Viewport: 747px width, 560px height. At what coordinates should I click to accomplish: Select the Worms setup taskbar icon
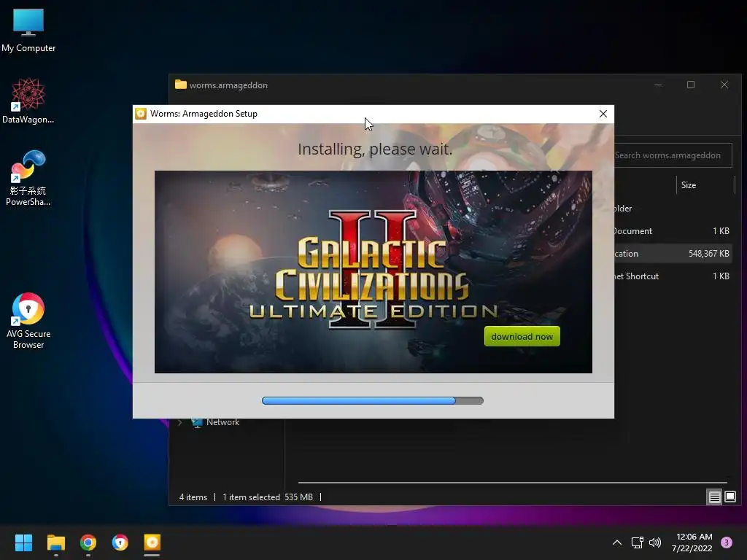click(x=152, y=542)
